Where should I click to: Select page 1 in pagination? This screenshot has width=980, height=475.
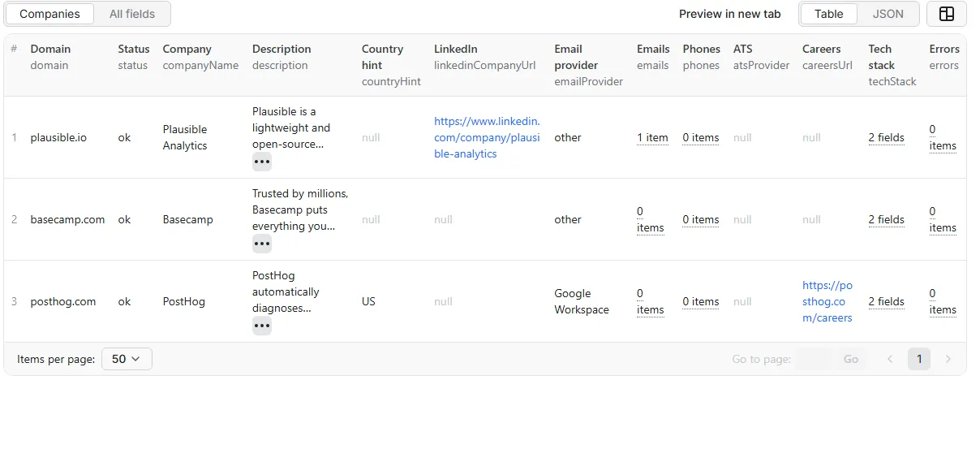click(x=919, y=359)
